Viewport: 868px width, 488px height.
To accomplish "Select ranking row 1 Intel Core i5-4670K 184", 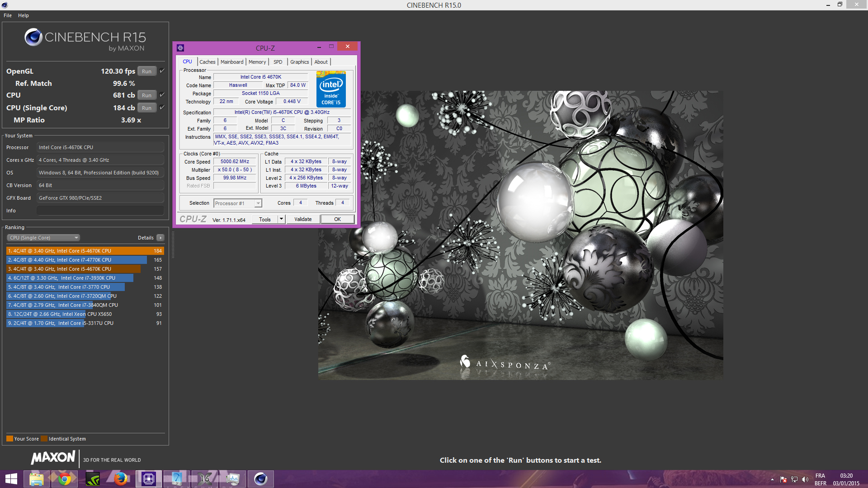I will pyautogui.click(x=85, y=251).
